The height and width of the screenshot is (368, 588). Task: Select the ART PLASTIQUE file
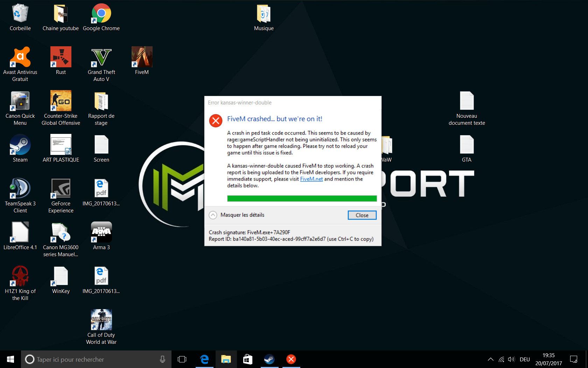pyautogui.click(x=61, y=149)
